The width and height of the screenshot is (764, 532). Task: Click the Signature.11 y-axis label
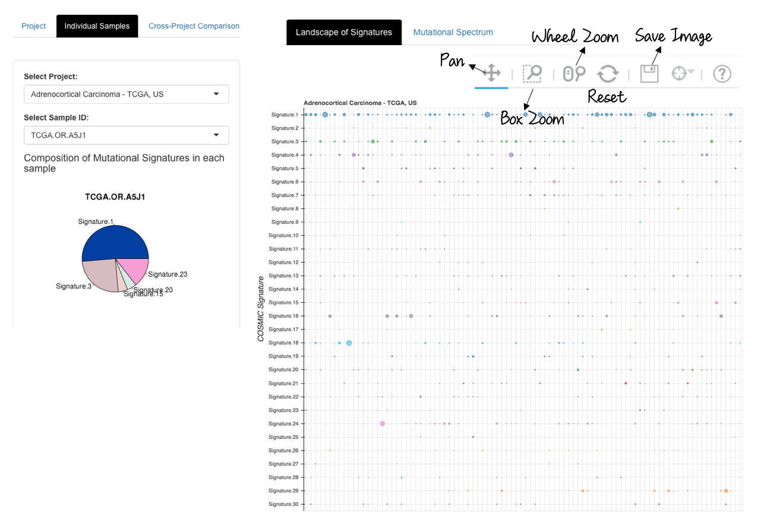[x=283, y=249]
